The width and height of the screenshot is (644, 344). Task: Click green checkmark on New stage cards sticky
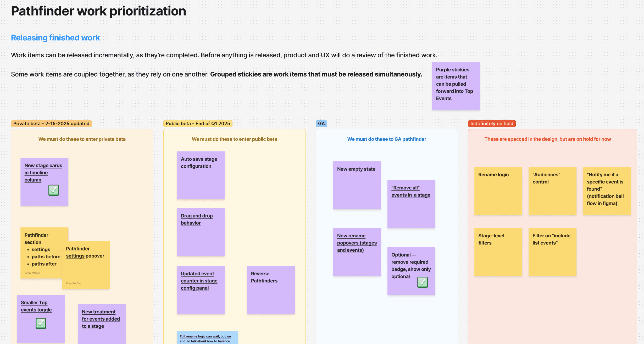(x=53, y=190)
